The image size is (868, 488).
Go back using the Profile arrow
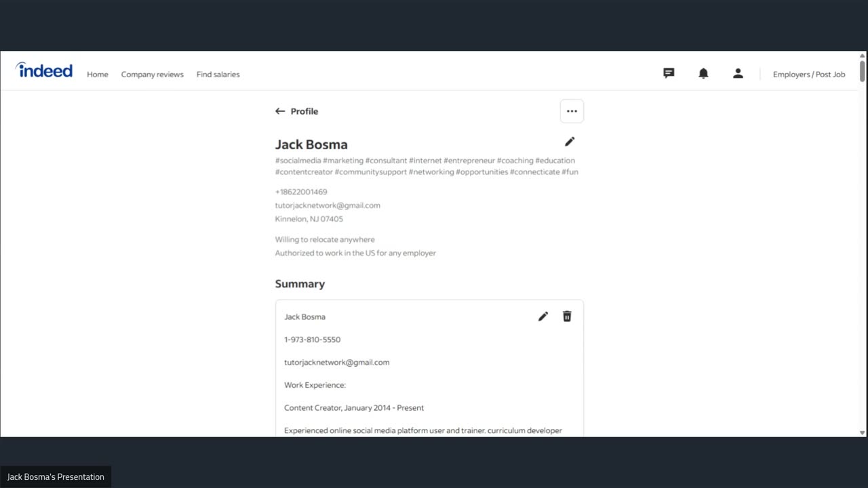(x=280, y=111)
